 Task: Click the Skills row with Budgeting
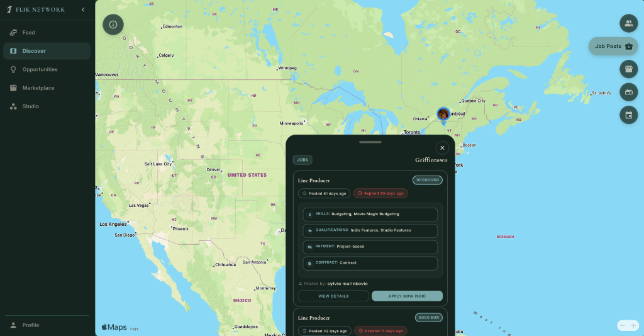point(370,215)
